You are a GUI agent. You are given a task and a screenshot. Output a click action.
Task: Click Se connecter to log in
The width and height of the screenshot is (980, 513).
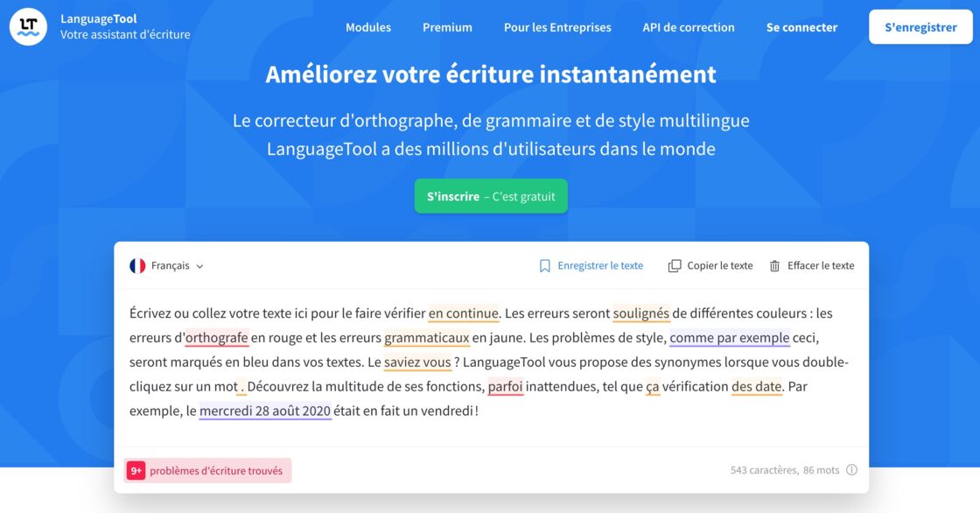click(x=801, y=27)
